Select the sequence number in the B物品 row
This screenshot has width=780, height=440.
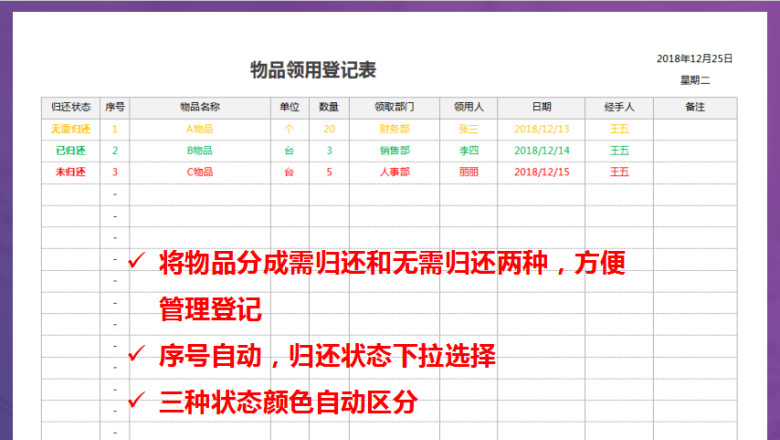115,151
